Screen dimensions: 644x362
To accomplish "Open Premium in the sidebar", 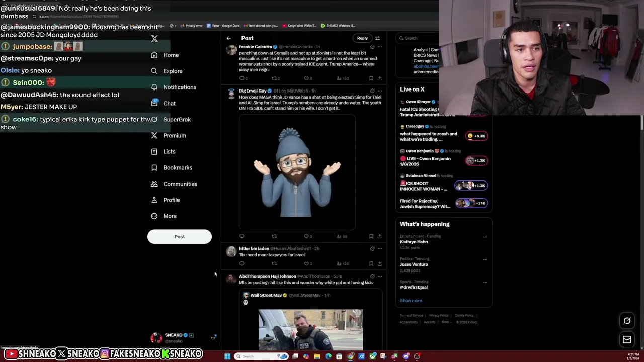I will point(169,135).
